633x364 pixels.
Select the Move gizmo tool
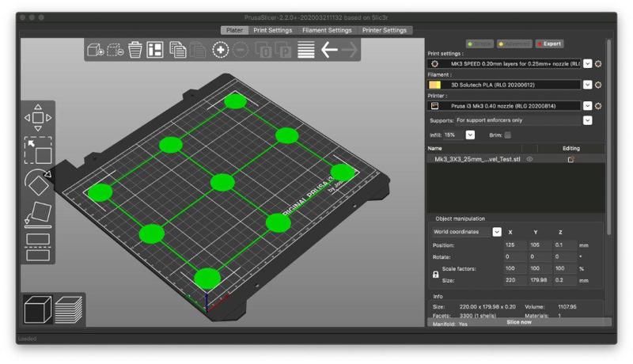tap(38, 118)
